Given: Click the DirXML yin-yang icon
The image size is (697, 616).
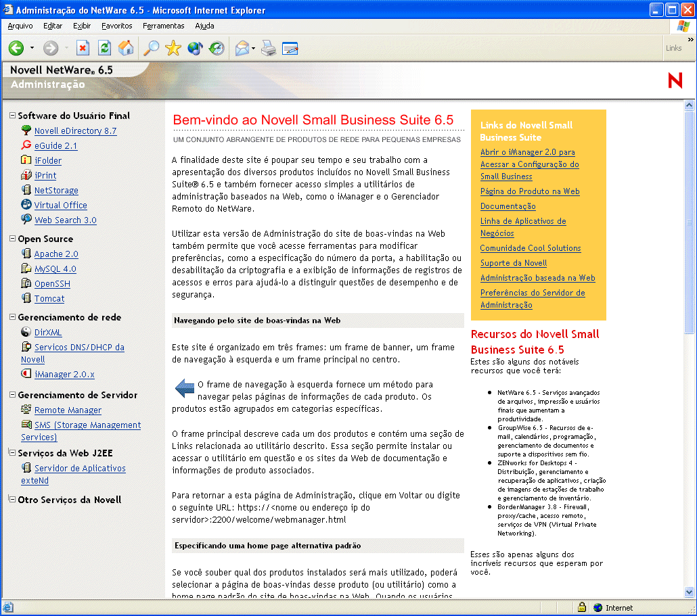Looking at the screenshot, I should (x=26, y=332).
